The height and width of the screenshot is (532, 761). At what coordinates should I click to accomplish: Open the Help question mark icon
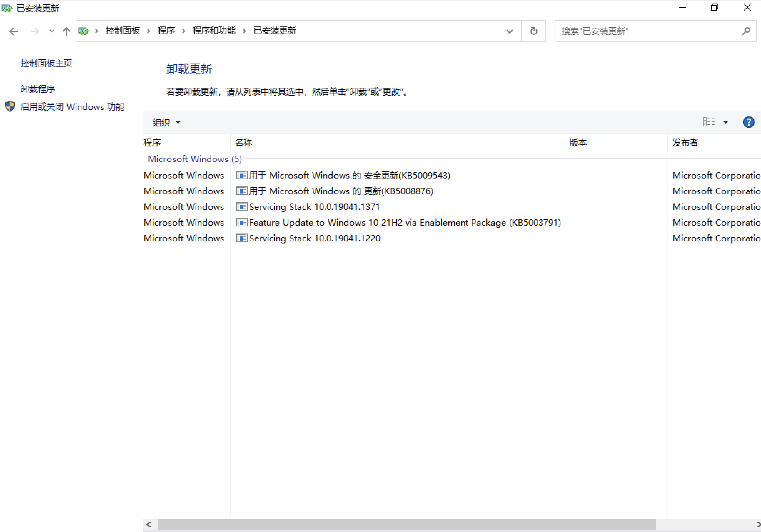(748, 122)
